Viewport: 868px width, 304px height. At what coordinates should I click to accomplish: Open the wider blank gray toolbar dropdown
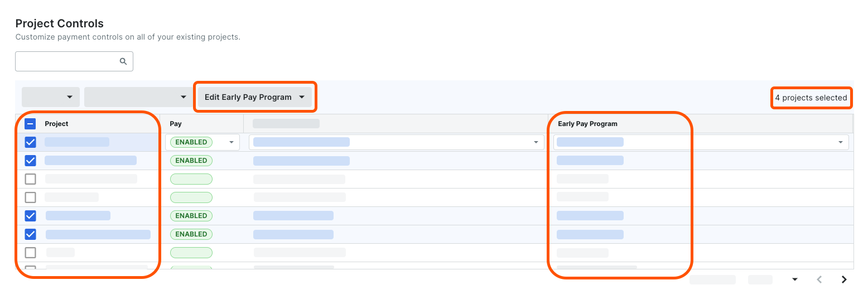pyautogui.click(x=138, y=97)
